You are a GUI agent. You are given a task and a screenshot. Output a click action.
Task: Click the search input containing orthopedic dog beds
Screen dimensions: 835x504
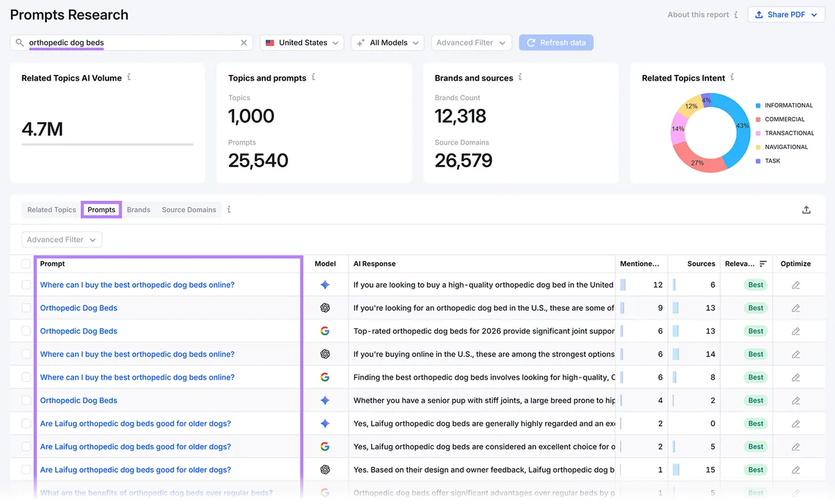[x=132, y=43]
